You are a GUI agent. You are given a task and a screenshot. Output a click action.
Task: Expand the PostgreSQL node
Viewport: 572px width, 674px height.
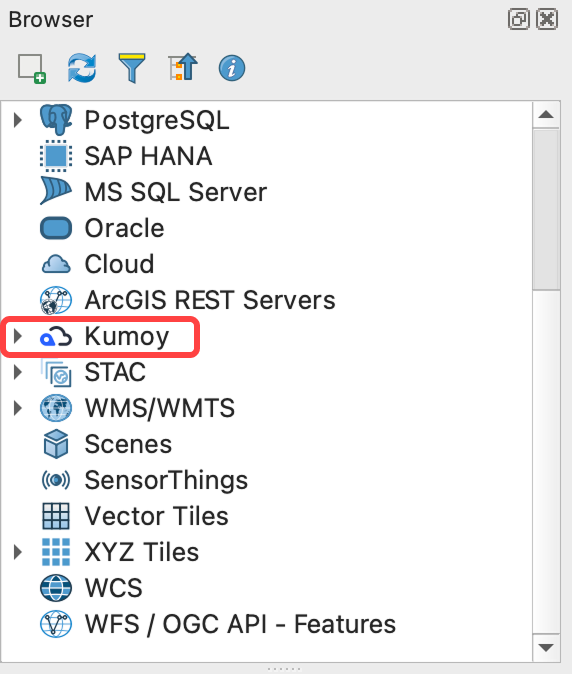coord(18,120)
